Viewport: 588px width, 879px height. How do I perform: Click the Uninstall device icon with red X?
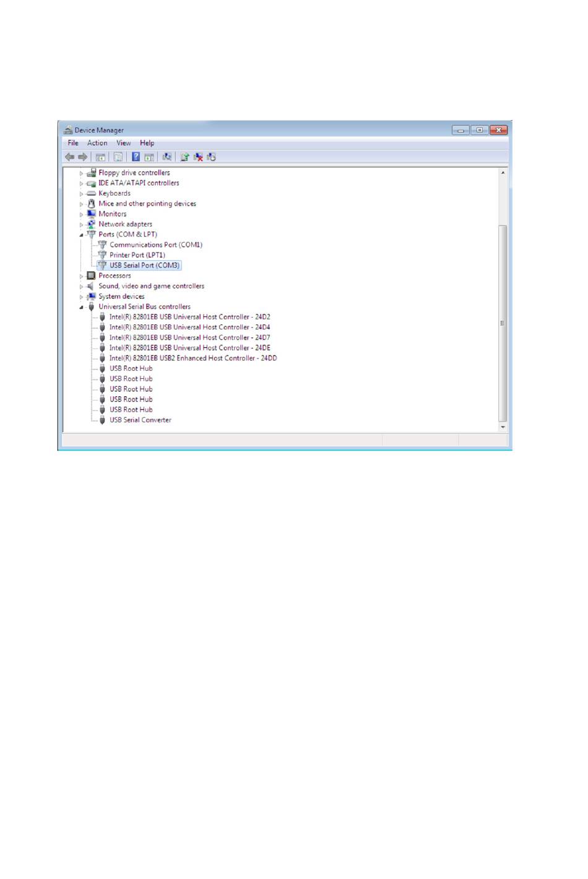tap(198, 157)
